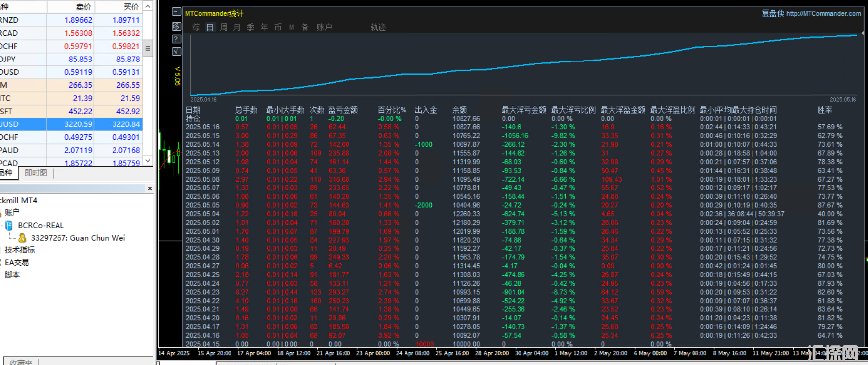Click the -1056.16 floating loss value
Screen dimensions: 868x365
point(515,136)
